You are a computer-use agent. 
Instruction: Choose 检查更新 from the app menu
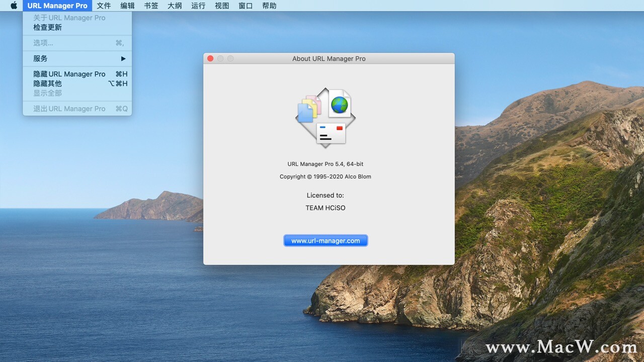77,27
